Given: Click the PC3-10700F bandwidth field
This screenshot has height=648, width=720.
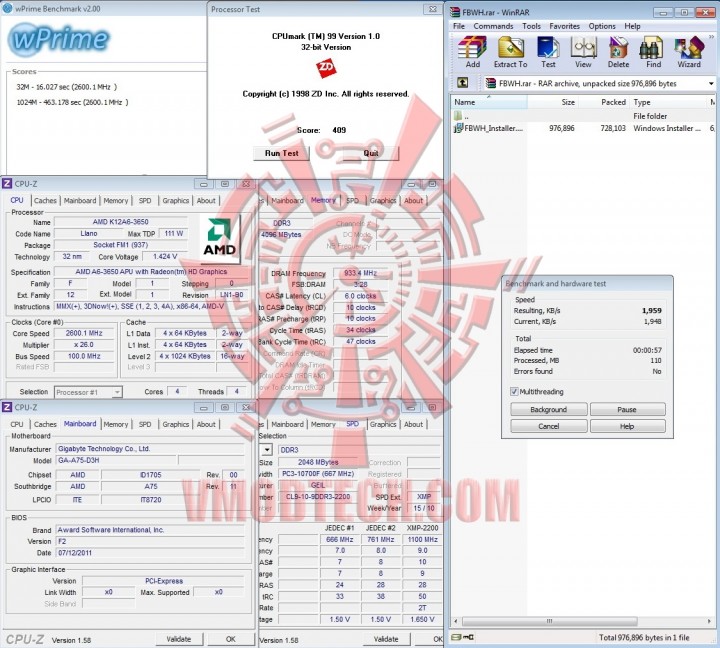Looking at the screenshot, I should tap(318, 473).
